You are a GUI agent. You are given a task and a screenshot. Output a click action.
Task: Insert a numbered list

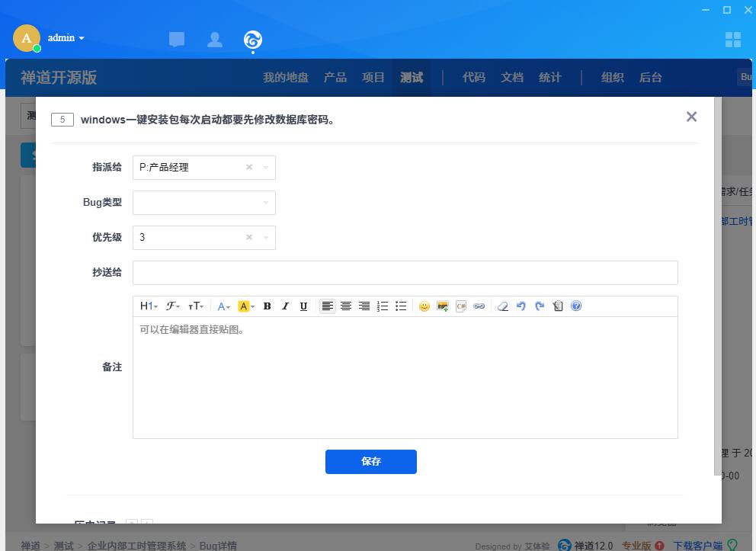[383, 306]
